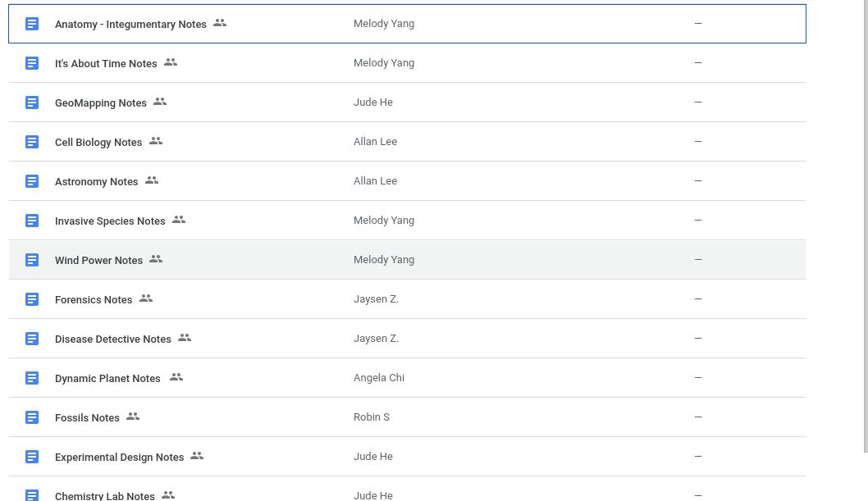Click the shared people icon beside Dynamic Planet Notes
The height and width of the screenshot is (501, 868).
176,377
